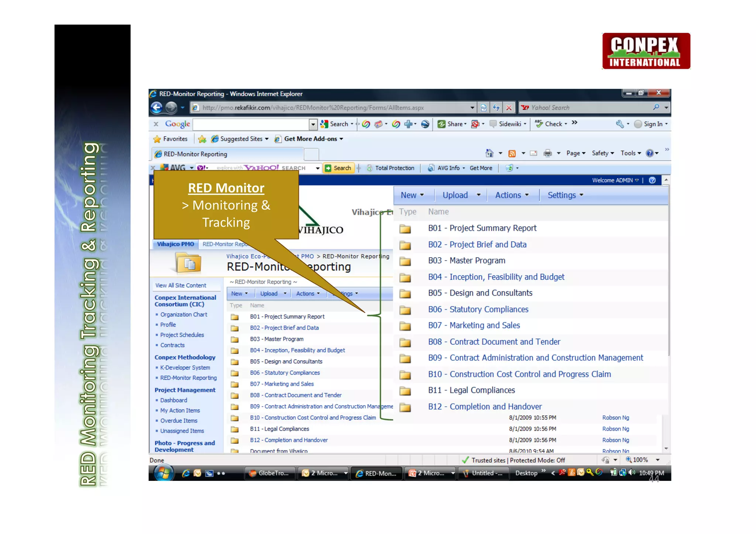The width and height of the screenshot is (756, 534).
Task: Open the small Upload menu in list toolbar
Action: (x=273, y=294)
